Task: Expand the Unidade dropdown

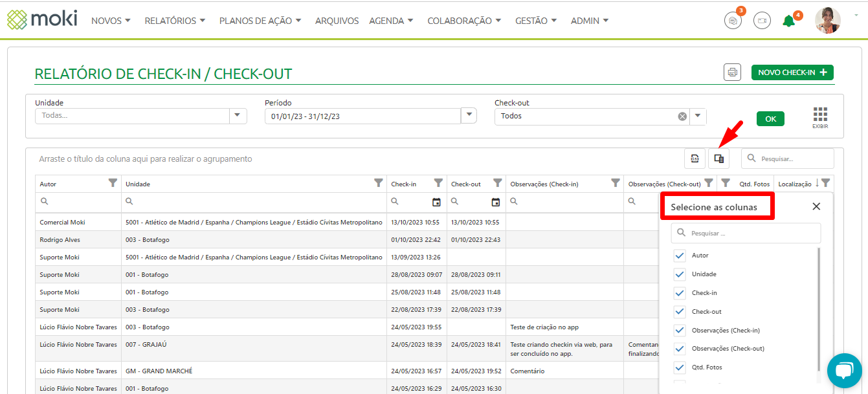Action: (238, 116)
